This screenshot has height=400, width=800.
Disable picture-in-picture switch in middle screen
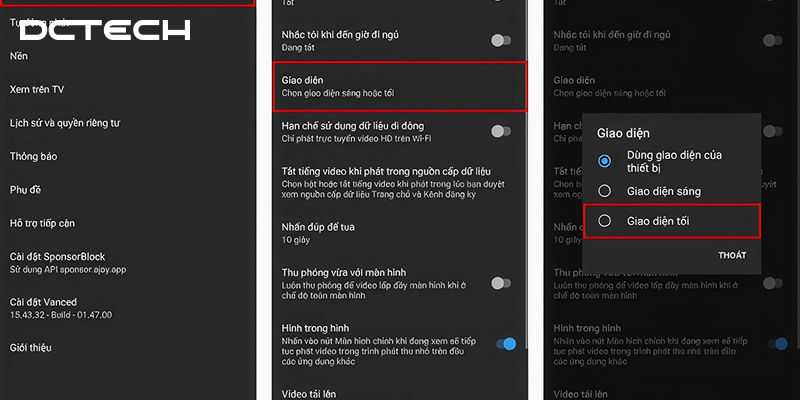coord(506,344)
